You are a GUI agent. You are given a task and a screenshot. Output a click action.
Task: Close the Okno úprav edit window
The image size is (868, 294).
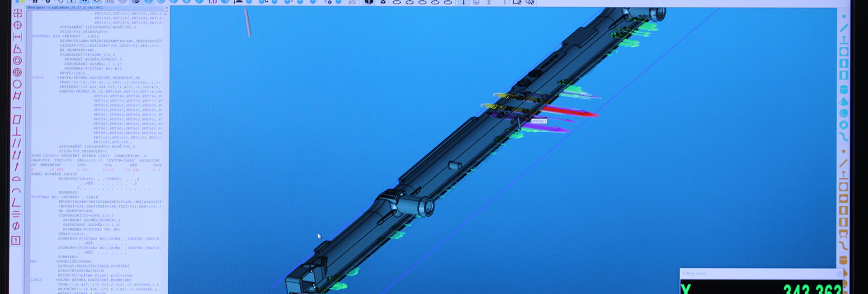pos(166,8)
